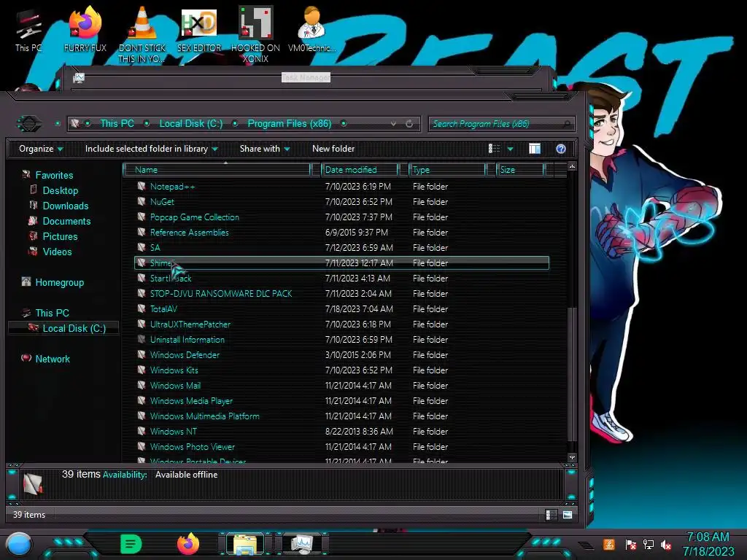Image resolution: width=747 pixels, height=560 pixels.
Task: Open the Organize dropdown menu
Action: (41, 149)
